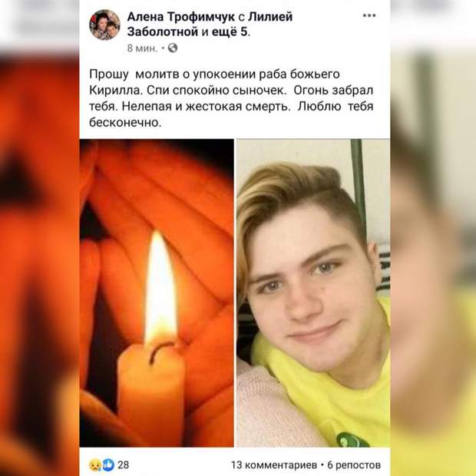Click the blue thumbs-up like icon

(x=108, y=464)
